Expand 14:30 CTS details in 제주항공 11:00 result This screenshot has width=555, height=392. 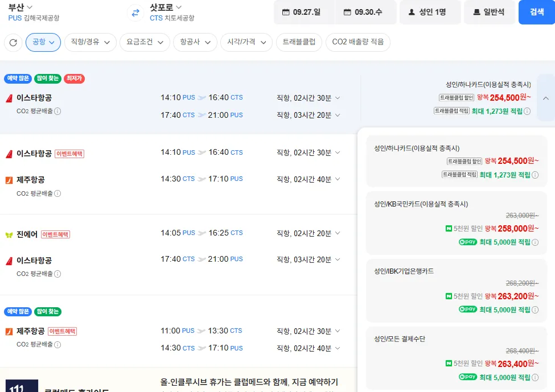(338, 348)
